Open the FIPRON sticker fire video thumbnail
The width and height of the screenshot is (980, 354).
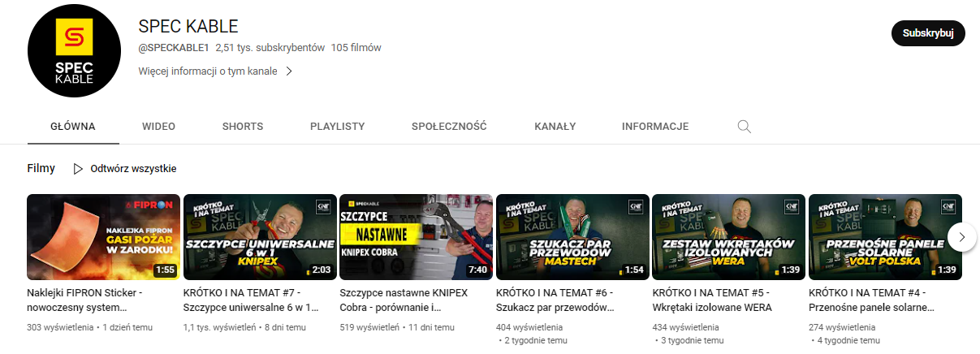coord(103,236)
